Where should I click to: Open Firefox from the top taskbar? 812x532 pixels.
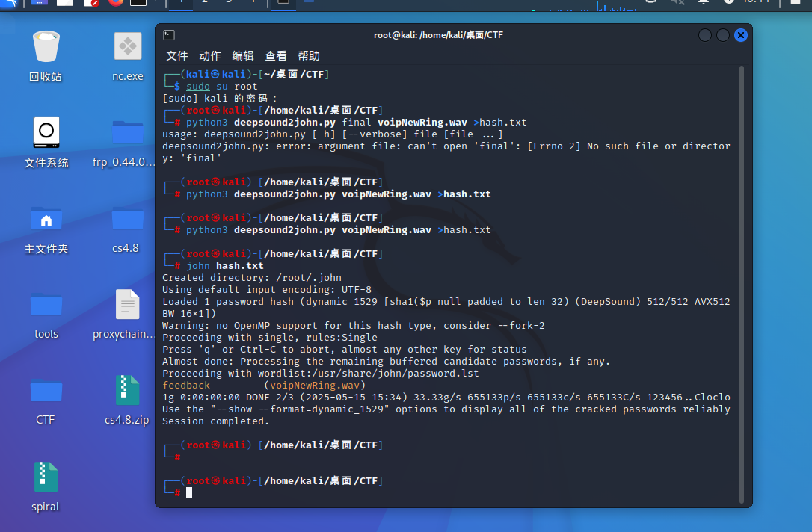click(x=116, y=4)
